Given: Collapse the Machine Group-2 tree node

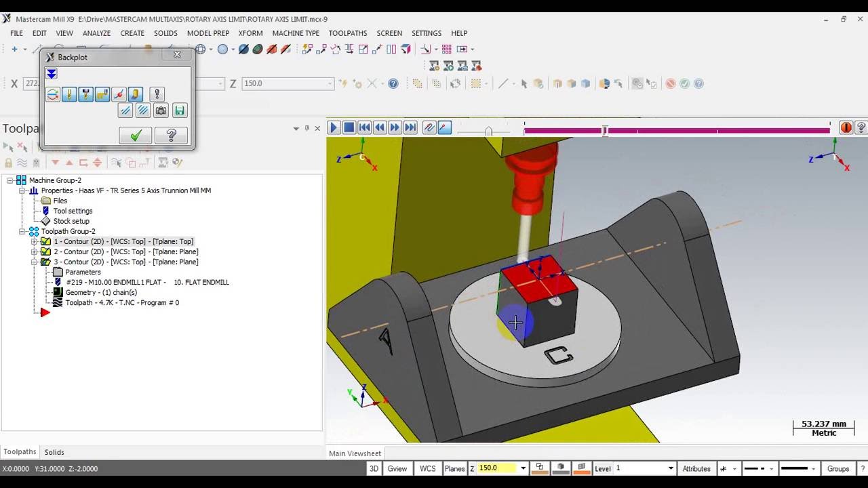Looking at the screenshot, I should point(9,180).
